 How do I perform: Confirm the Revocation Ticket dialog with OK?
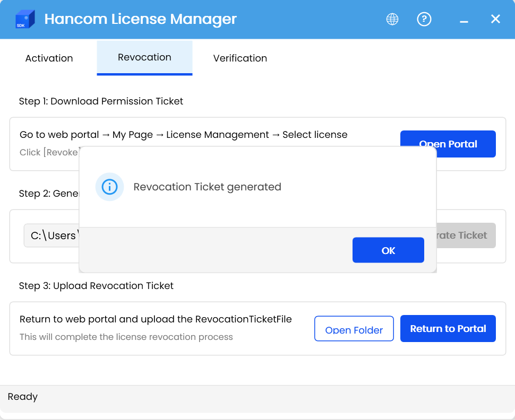pos(388,250)
